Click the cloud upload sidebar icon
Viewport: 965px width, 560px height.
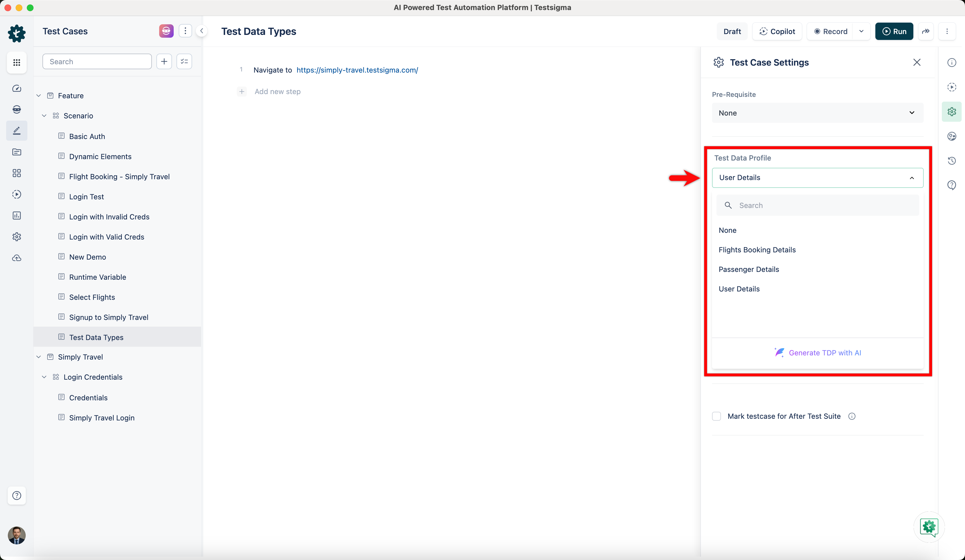16,258
